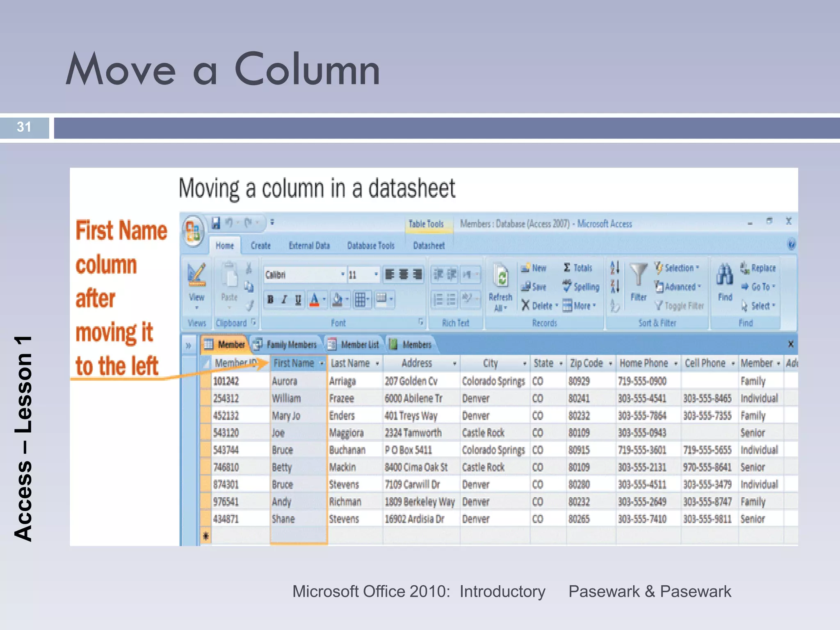Click the Microsoft Access Help icon
This screenshot has width=840, height=630.
[x=791, y=244]
